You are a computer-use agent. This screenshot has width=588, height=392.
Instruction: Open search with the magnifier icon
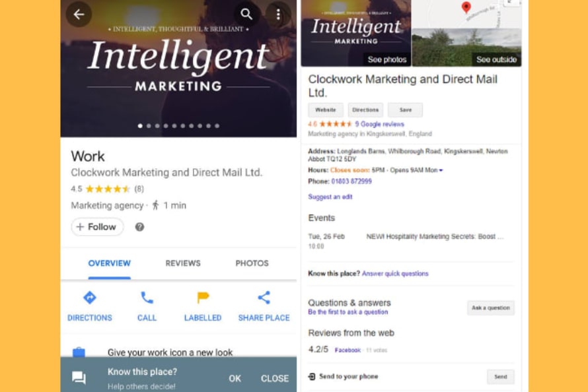[x=246, y=15]
